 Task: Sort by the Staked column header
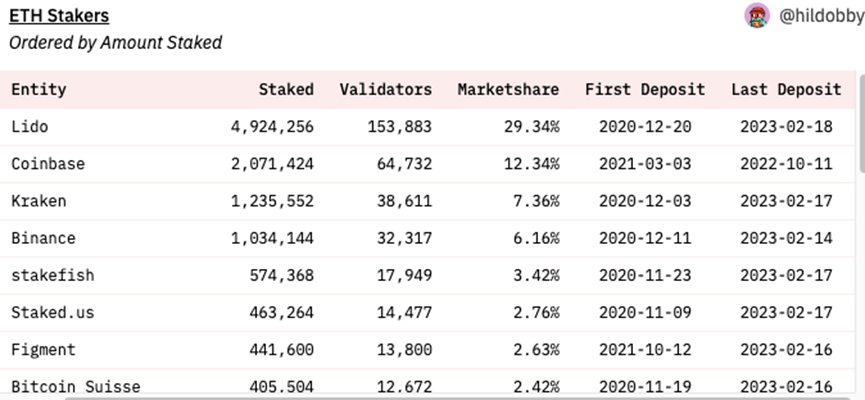coord(285,89)
